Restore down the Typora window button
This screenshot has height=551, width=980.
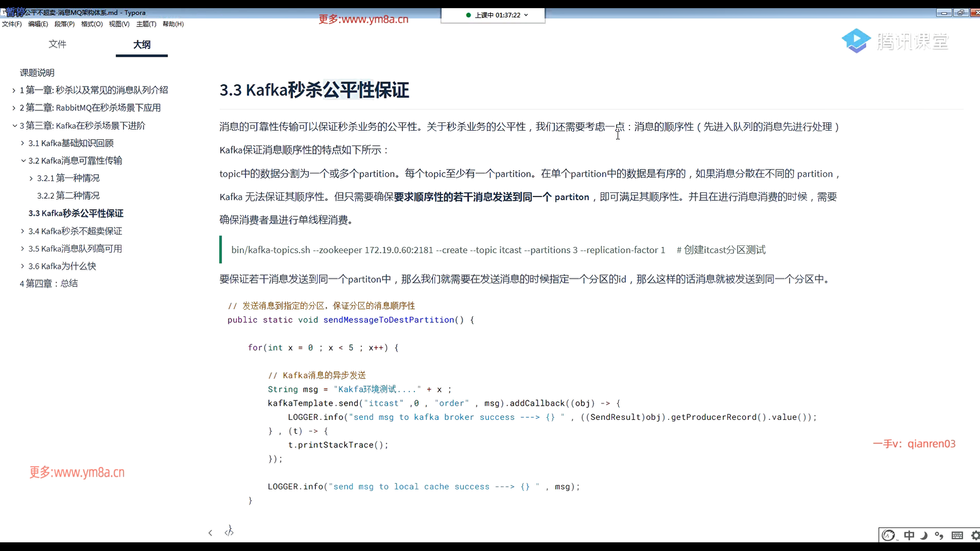click(961, 13)
